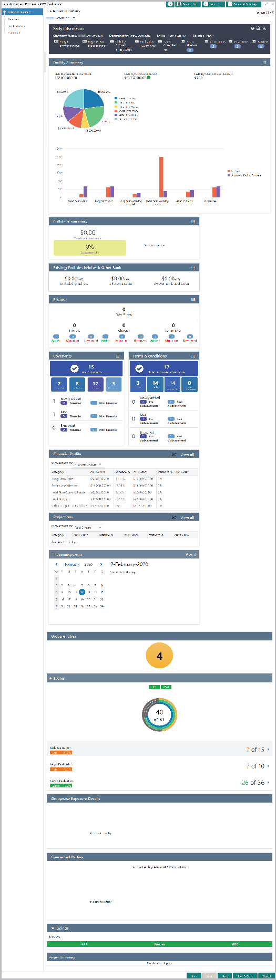276x980 pixels.
Task: Select highlighted date 12 in the calendar
Action: click(x=82, y=592)
